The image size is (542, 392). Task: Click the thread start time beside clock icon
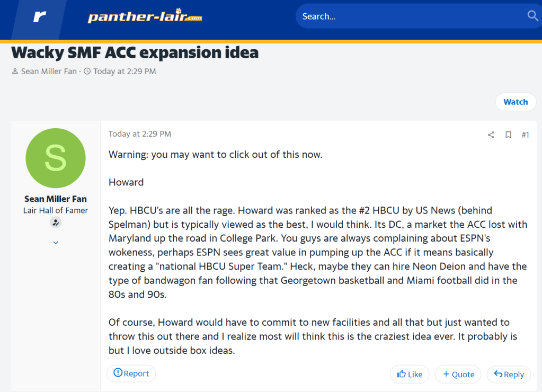pos(125,71)
